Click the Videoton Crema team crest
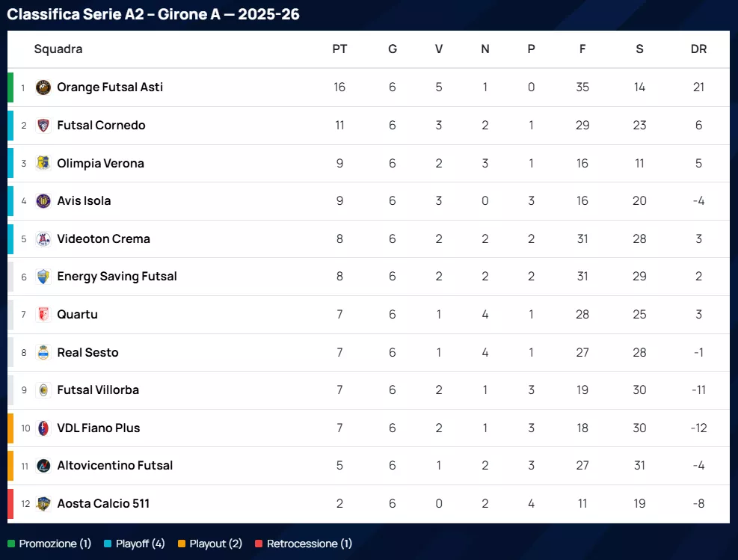Image resolution: width=738 pixels, height=560 pixels. [x=43, y=239]
